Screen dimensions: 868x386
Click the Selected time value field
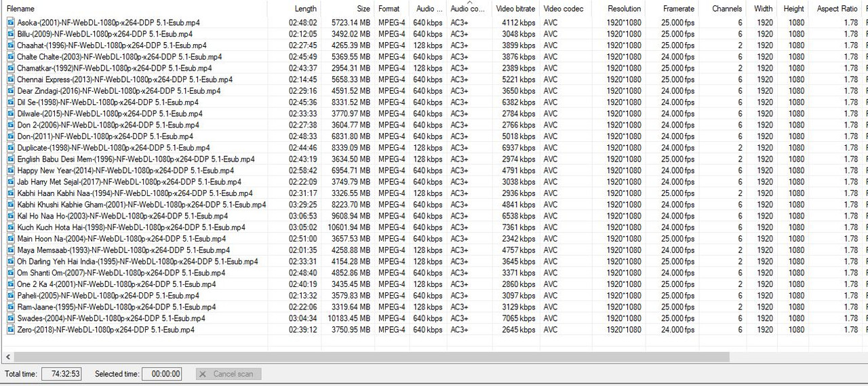[161, 374]
